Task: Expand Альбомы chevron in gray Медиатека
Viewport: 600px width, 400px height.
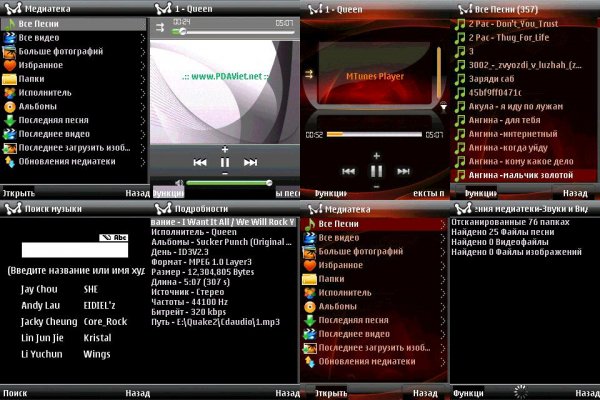Action: (142, 107)
